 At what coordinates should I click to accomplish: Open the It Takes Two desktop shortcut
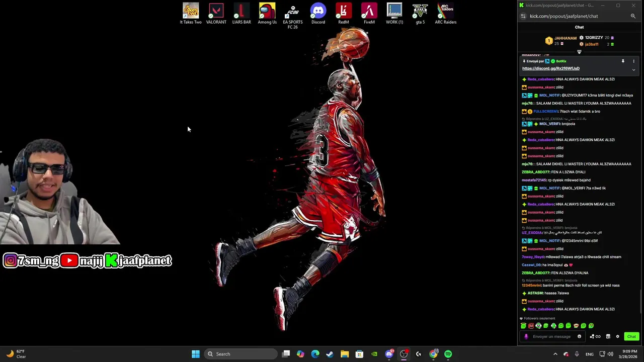coord(191,14)
